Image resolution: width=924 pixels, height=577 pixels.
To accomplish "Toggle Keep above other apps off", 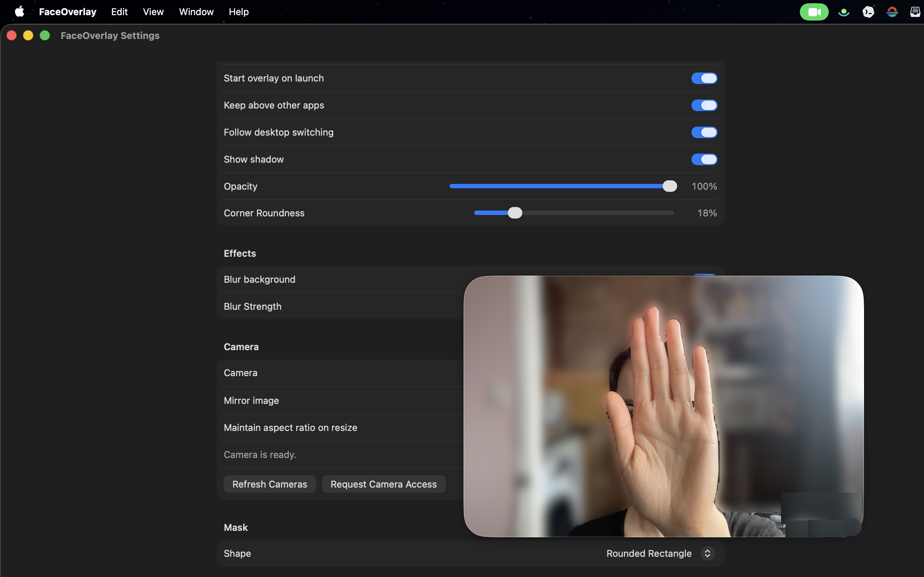I will point(704,105).
